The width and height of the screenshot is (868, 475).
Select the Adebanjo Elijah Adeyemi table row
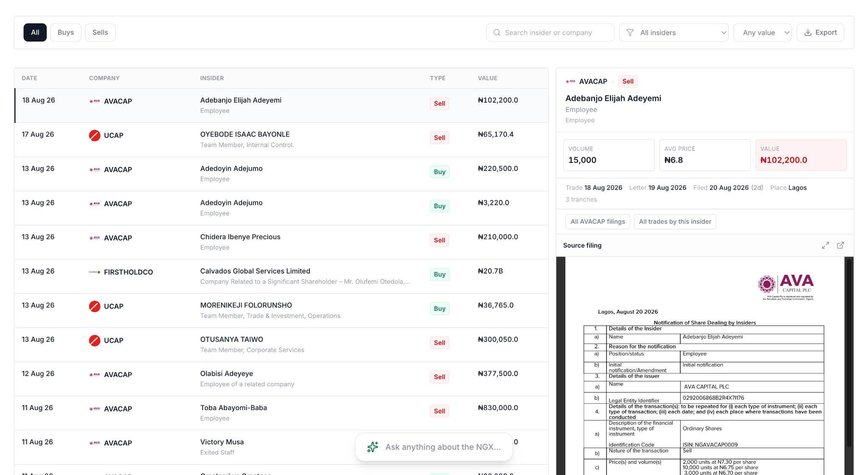(281, 106)
